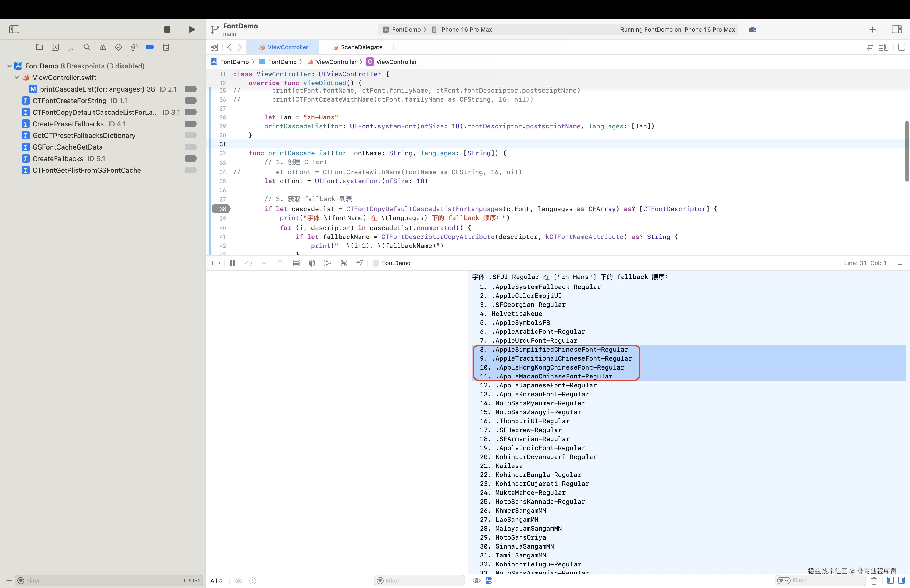Viewport: 910px width, 588px height.
Task: Click the Stop button in toolbar
Action: 167,29
